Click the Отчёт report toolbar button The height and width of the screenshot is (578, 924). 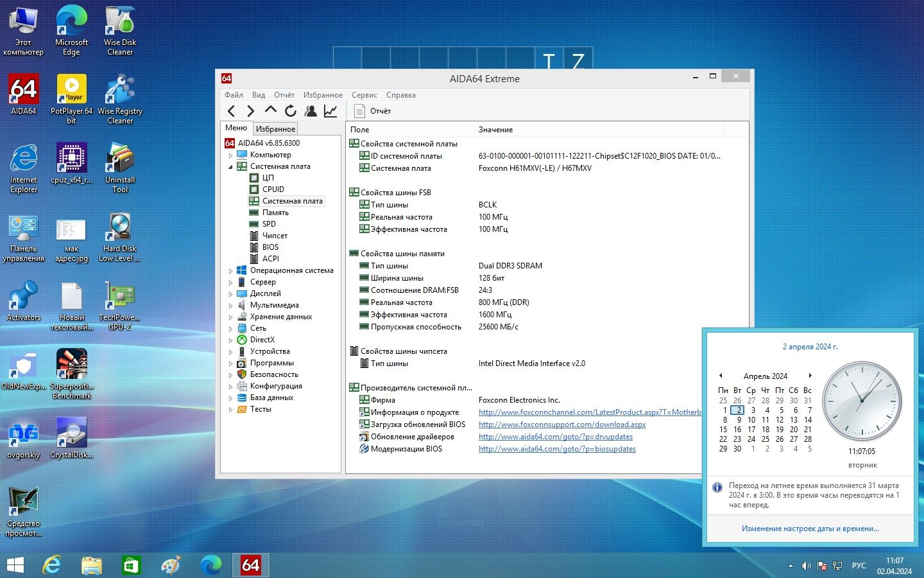pyautogui.click(x=372, y=111)
